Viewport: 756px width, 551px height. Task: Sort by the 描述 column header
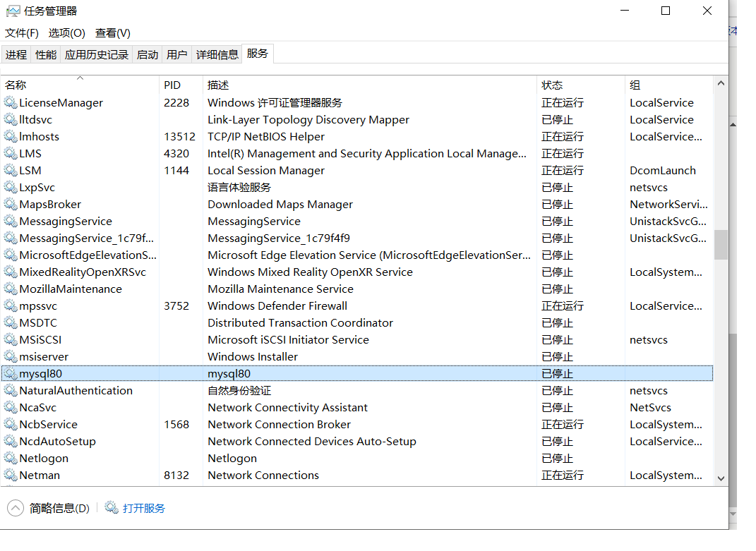(x=370, y=85)
